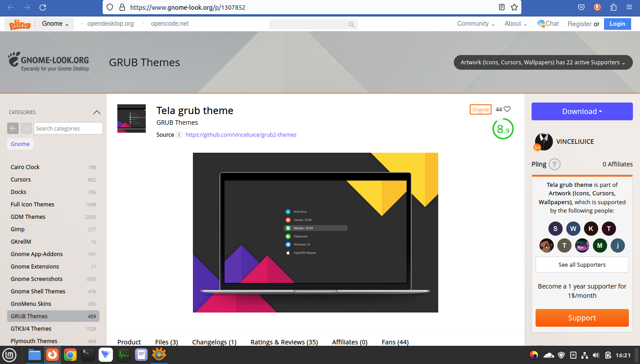Bookmark this page with the star icon
640x364 pixels.
pos(514,7)
